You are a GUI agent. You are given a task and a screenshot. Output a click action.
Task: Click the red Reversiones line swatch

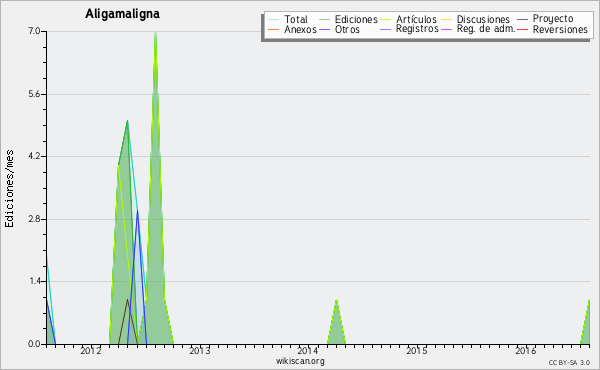522,29
